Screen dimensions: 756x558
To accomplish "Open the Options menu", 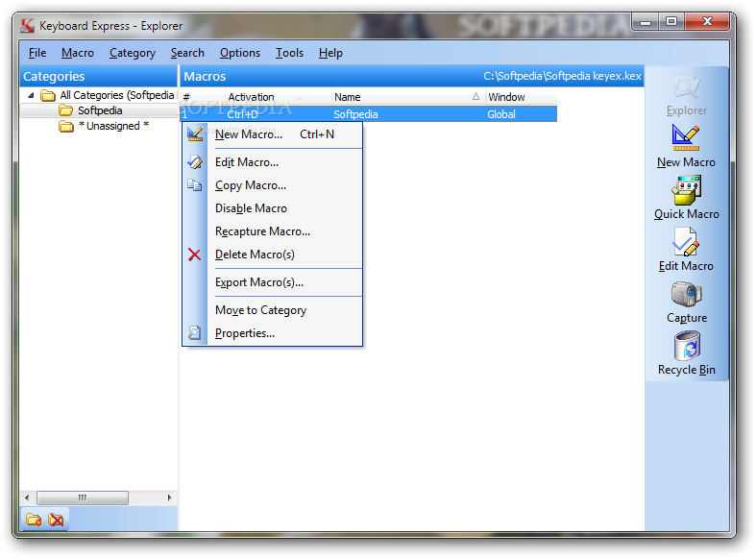I will click(x=240, y=53).
